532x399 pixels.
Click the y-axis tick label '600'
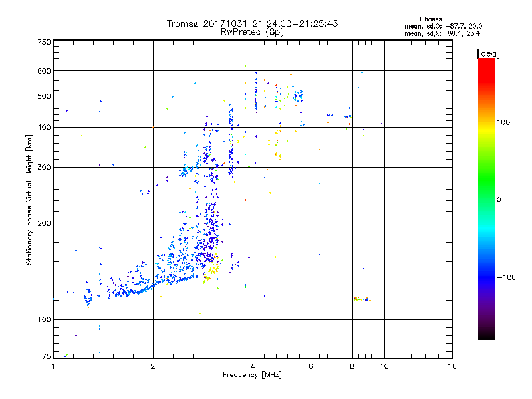coord(45,71)
